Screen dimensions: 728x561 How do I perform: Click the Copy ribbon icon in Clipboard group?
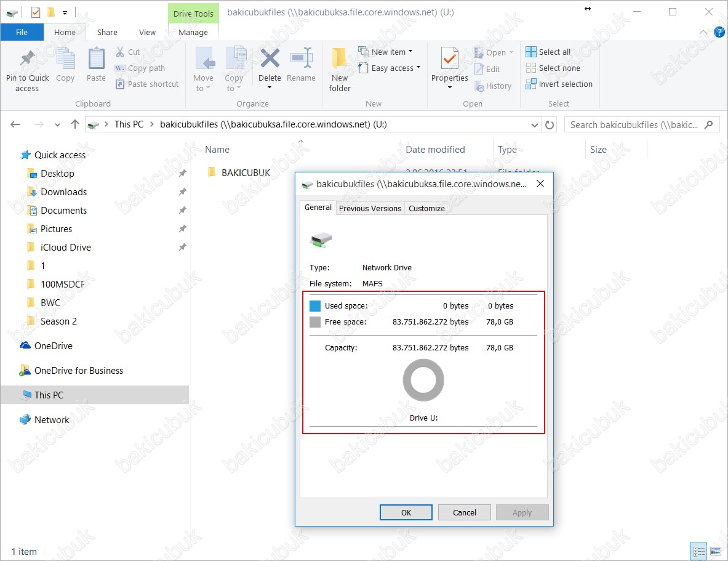pos(65,59)
